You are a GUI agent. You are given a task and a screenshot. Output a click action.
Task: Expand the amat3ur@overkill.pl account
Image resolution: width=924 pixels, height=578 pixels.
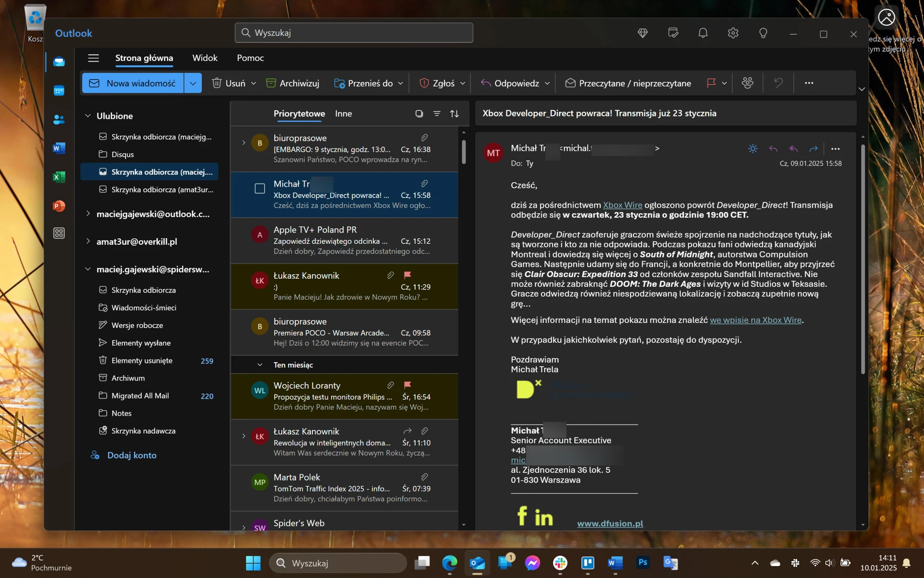click(x=88, y=241)
